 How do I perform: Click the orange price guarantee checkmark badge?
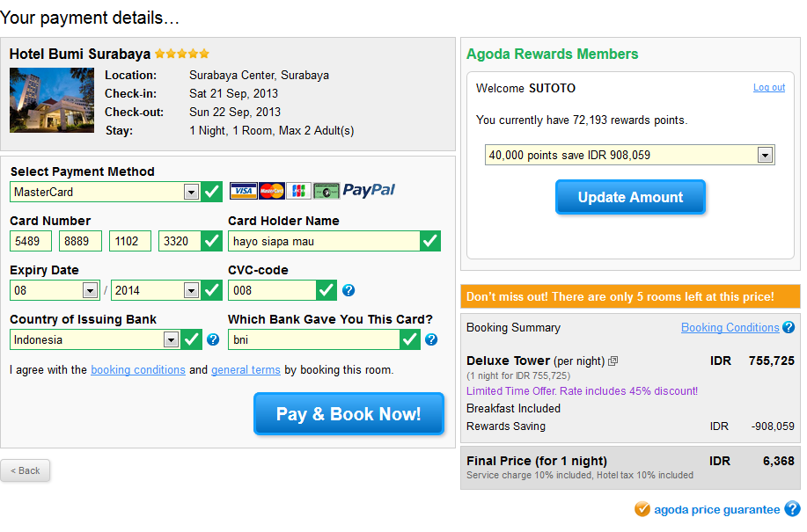tap(642, 509)
